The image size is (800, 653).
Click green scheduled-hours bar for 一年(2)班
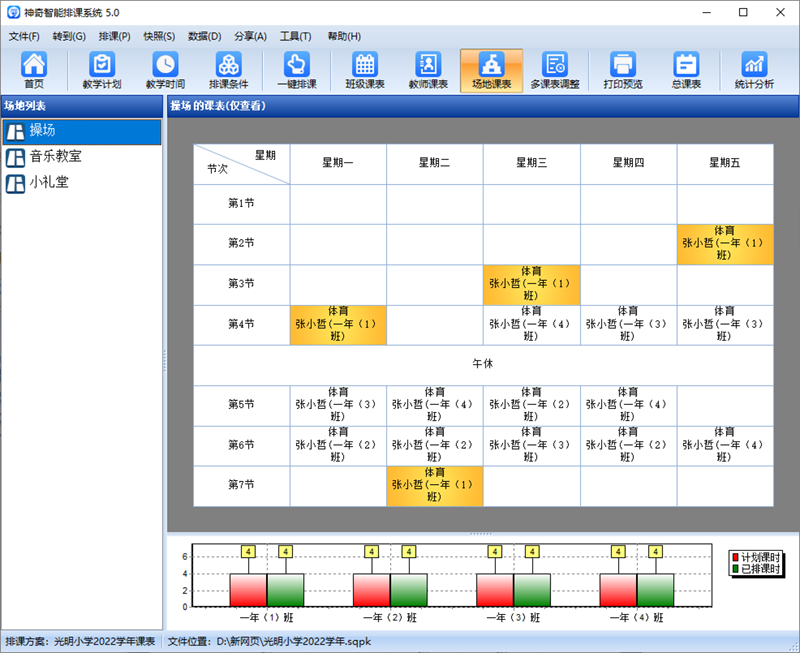coord(409,590)
